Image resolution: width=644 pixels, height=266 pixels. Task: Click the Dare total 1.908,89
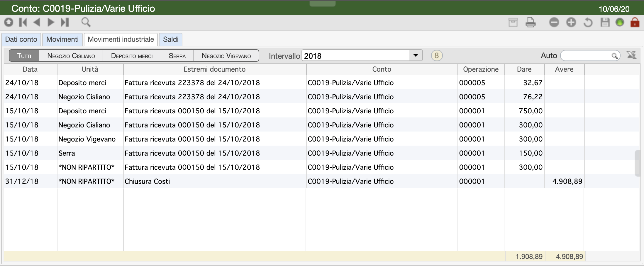point(529,257)
